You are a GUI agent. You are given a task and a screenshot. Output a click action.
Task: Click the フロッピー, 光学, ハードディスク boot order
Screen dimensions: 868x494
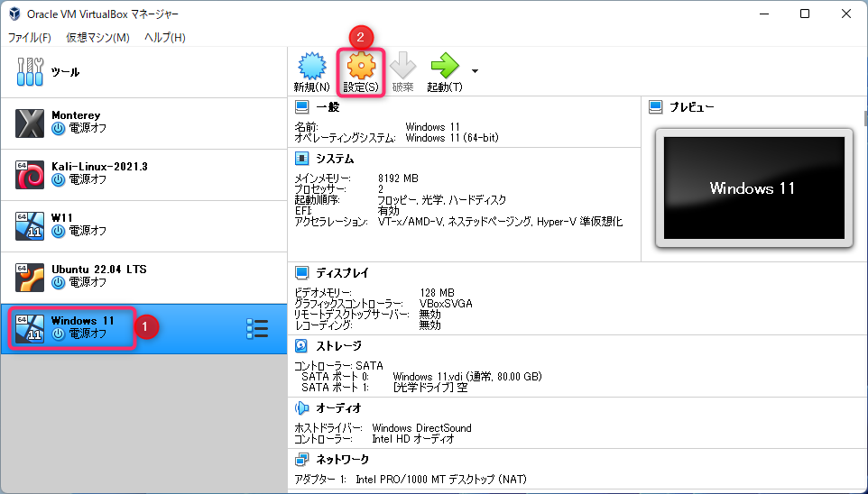click(442, 200)
